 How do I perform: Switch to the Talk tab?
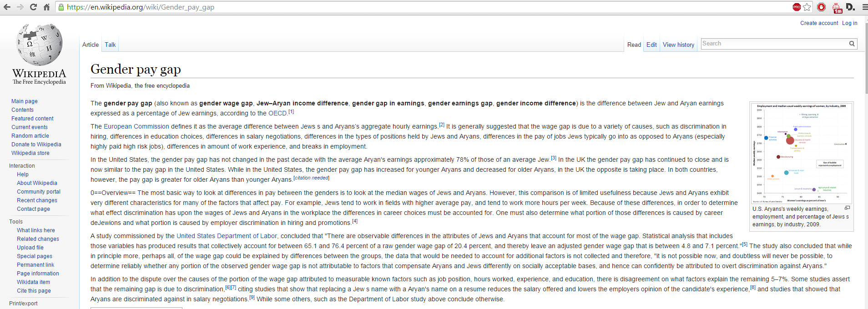tap(110, 45)
